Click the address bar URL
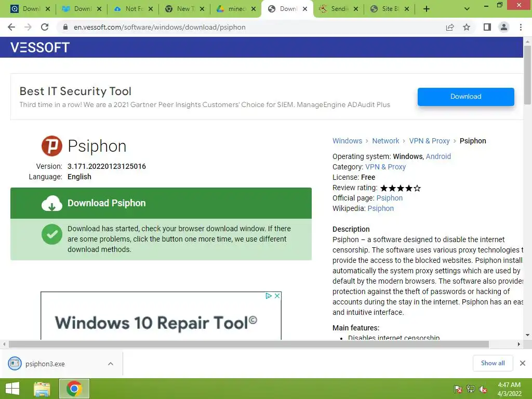Screen dimensions: 532x399 click(159, 27)
